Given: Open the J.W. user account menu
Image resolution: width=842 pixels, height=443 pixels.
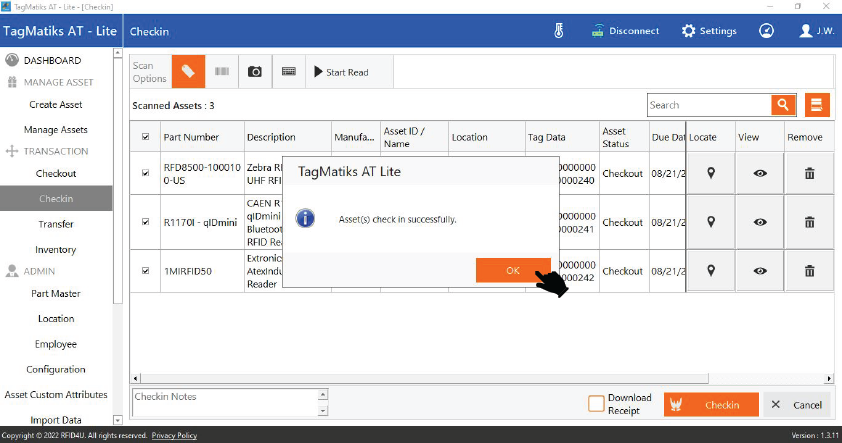Looking at the screenshot, I should [x=818, y=31].
